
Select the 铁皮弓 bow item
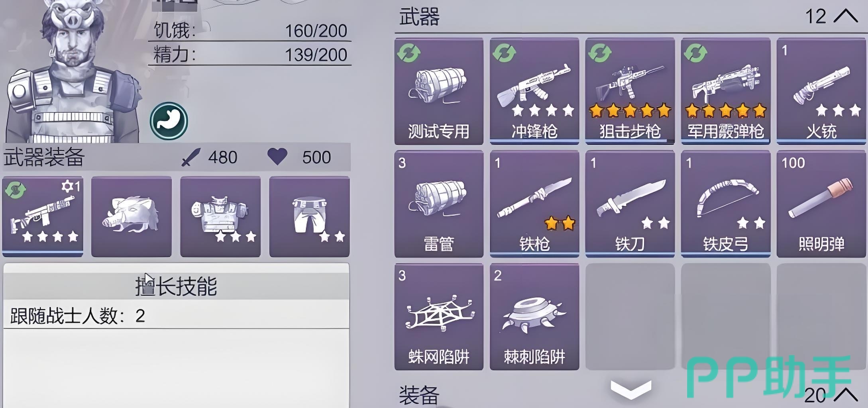tap(725, 204)
